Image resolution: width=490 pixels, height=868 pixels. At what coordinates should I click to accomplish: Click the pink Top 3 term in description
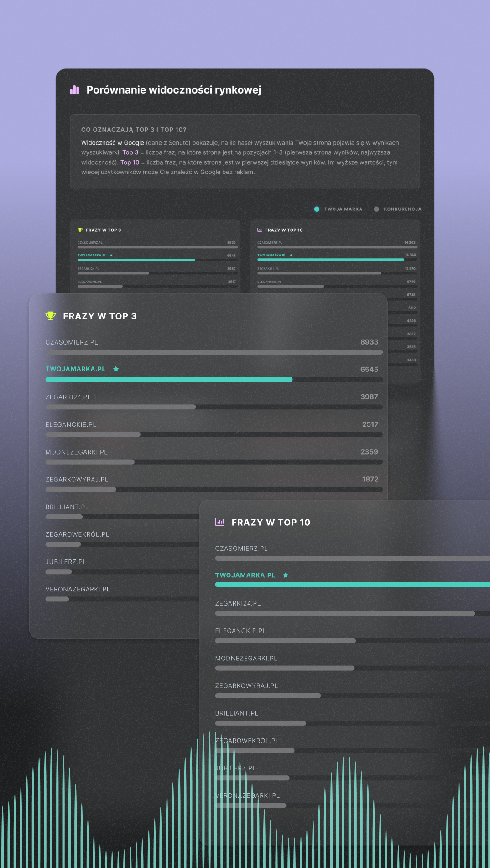130,152
